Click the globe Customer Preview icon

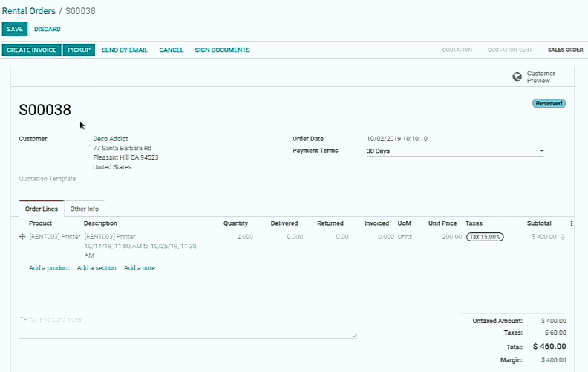tap(517, 77)
